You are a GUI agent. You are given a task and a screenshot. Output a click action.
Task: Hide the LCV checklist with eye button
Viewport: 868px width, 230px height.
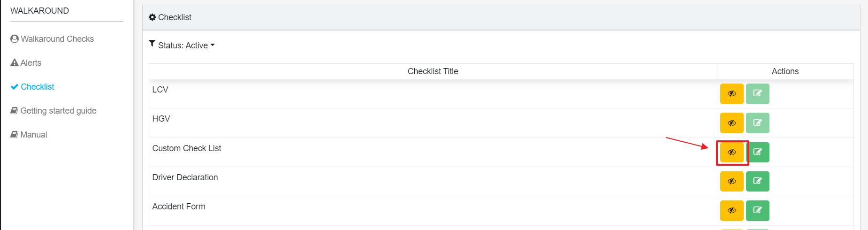(x=732, y=94)
